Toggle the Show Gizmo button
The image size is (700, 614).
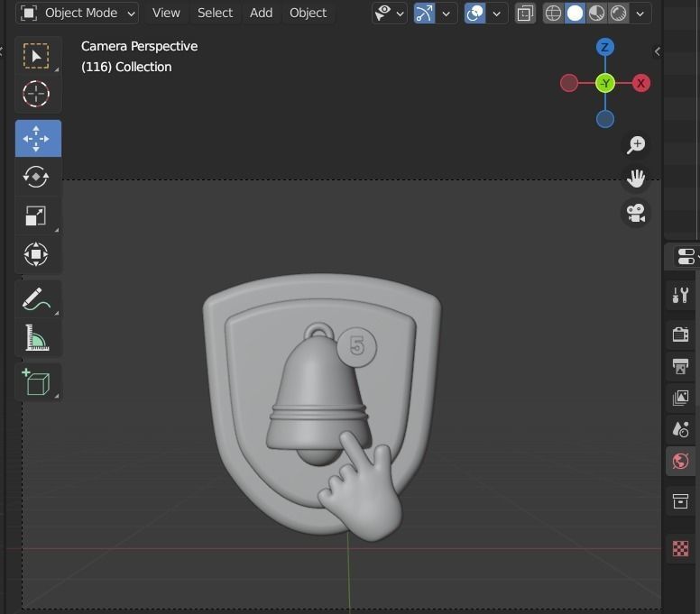coord(424,14)
